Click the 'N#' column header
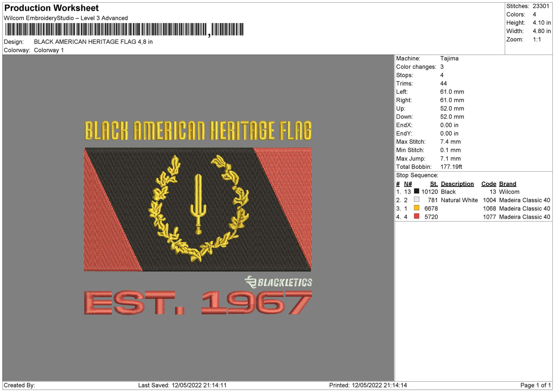This screenshot has width=555, height=392. coord(408,184)
